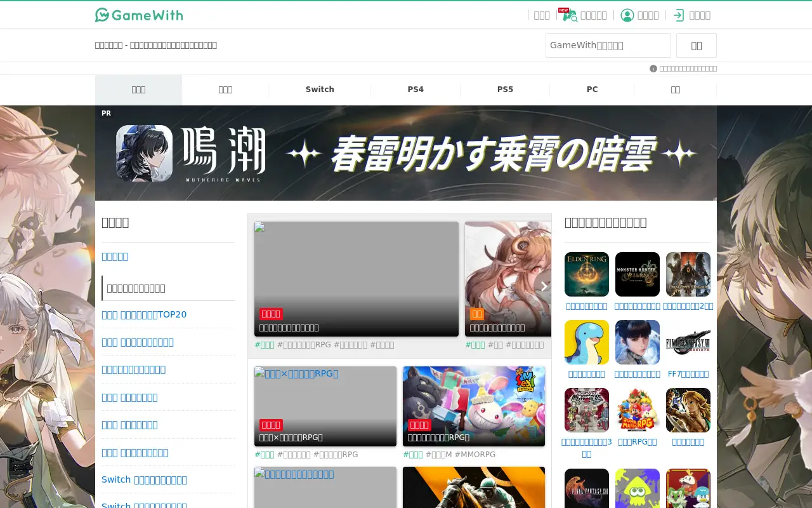Open the horse racing jockey card
812x508 pixels.
pyautogui.click(x=474, y=488)
